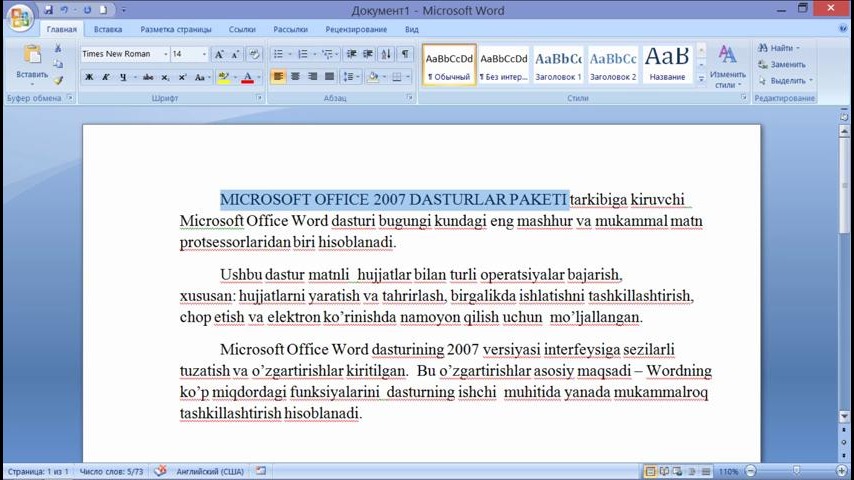Viewport: 854px width, 480px height.
Task: Toggle show paragraph marks (¶)
Action: click(x=405, y=54)
